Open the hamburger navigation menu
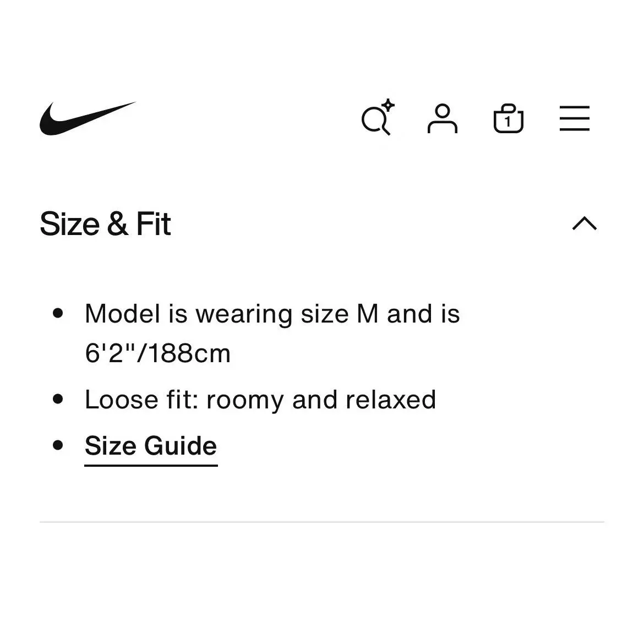 pyautogui.click(x=575, y=118)
